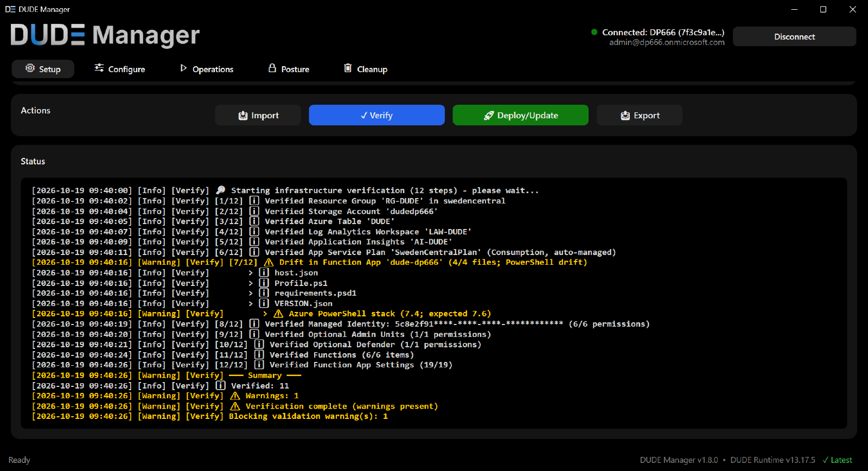Minimize the DUDE Manager window

pos(794,9)
